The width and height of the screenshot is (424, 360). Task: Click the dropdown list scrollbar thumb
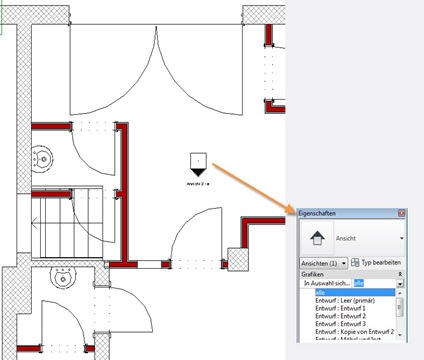pos(400,306)
